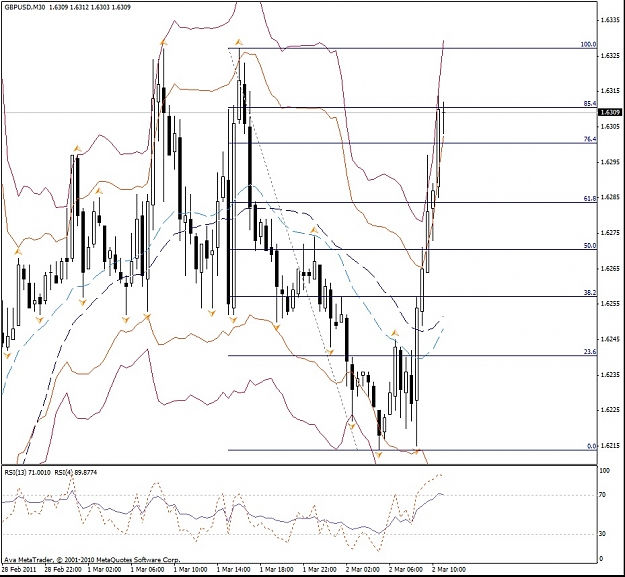Click the 1.6325 price axis value
The image size is (625, 577).
pyautogui.click(x=610, y=55)
